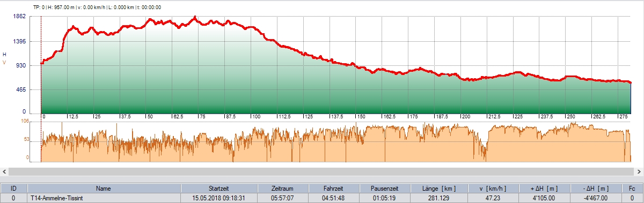This screenshot has width=644, height=203.
Task: Click the 150 km tick on distance axis
Action: coord(361,116)
